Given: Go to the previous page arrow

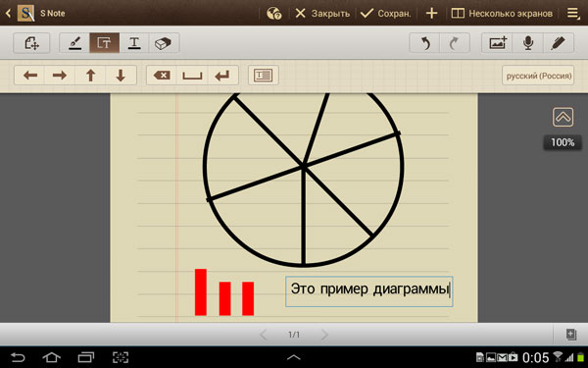Looking at the screenshot, I should [x=264, y=335].
